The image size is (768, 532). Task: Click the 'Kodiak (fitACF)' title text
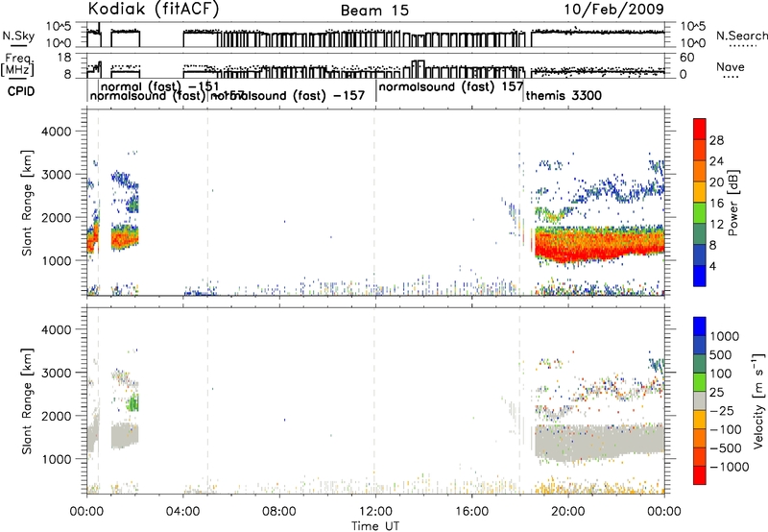pos(154,10)
